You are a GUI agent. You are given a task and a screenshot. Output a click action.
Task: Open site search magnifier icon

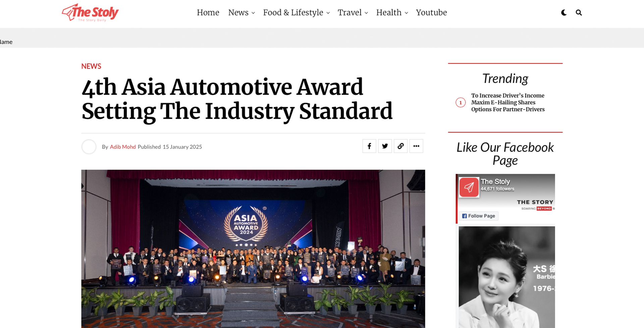pos(579,13)
